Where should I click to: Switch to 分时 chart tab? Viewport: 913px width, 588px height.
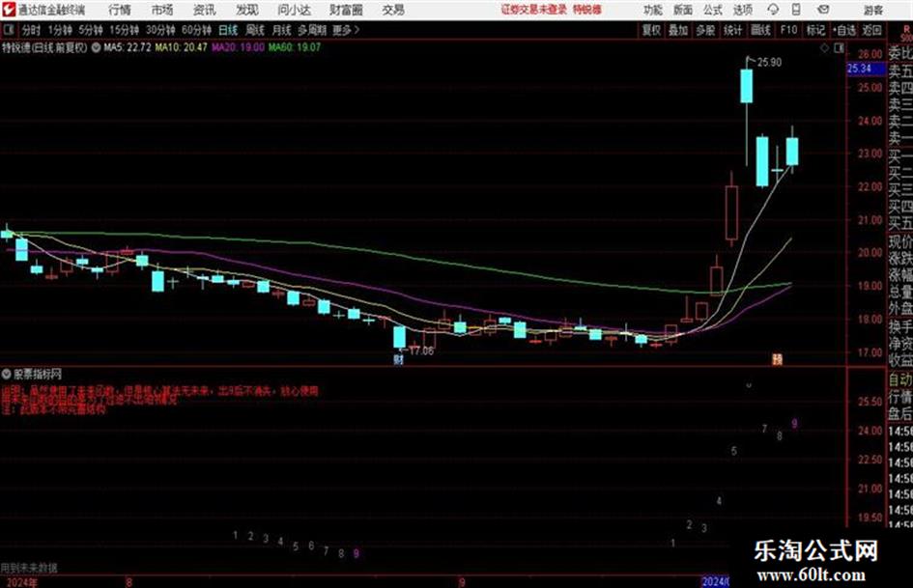point(32,30)
